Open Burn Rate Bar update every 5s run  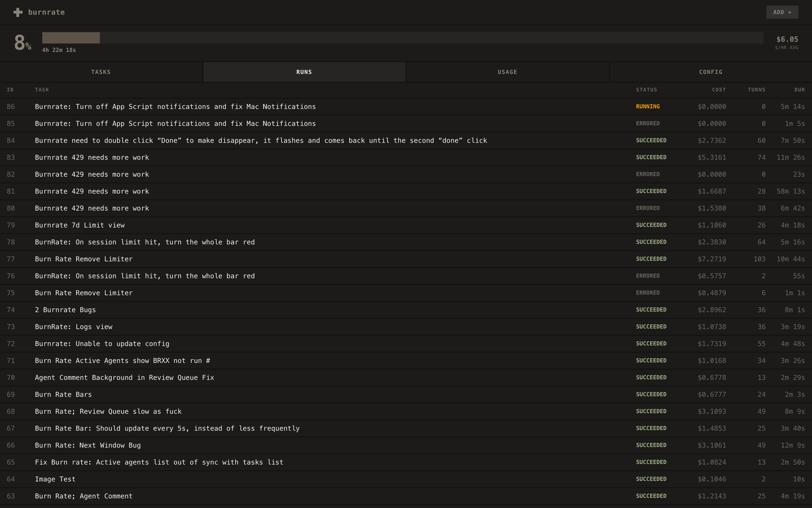167,428
